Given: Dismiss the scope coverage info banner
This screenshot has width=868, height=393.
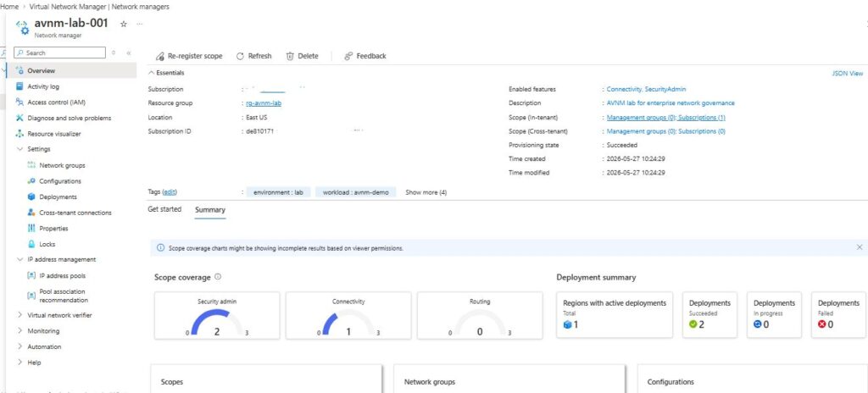Looking at the screenshot, I should click(x=860, y=246).
